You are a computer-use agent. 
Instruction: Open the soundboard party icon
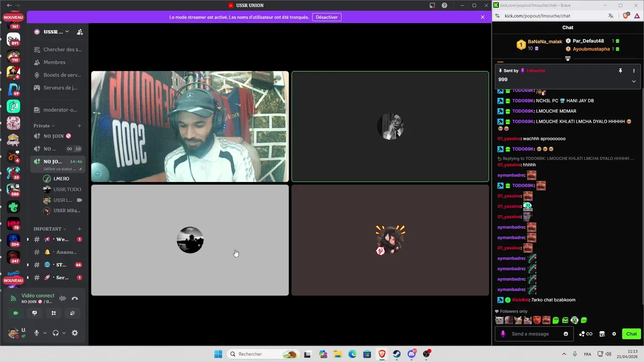pyautogui.click(x=72, y=313)
